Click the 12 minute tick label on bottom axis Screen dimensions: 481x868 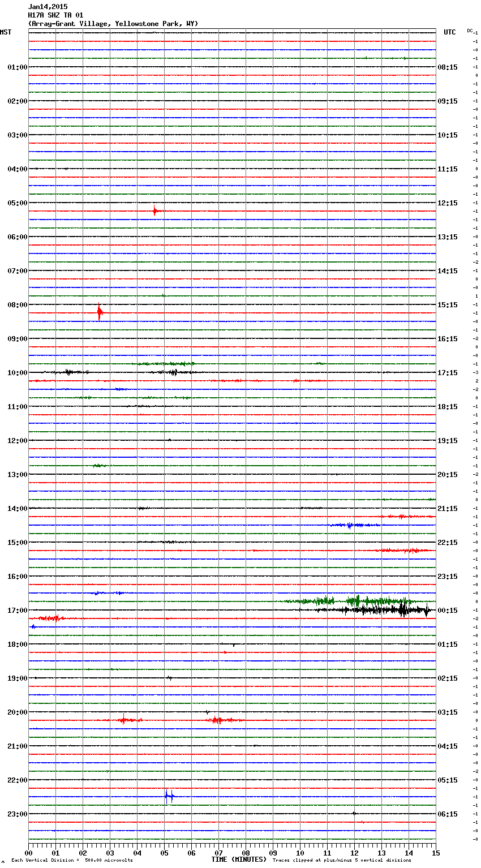[355, 853]
